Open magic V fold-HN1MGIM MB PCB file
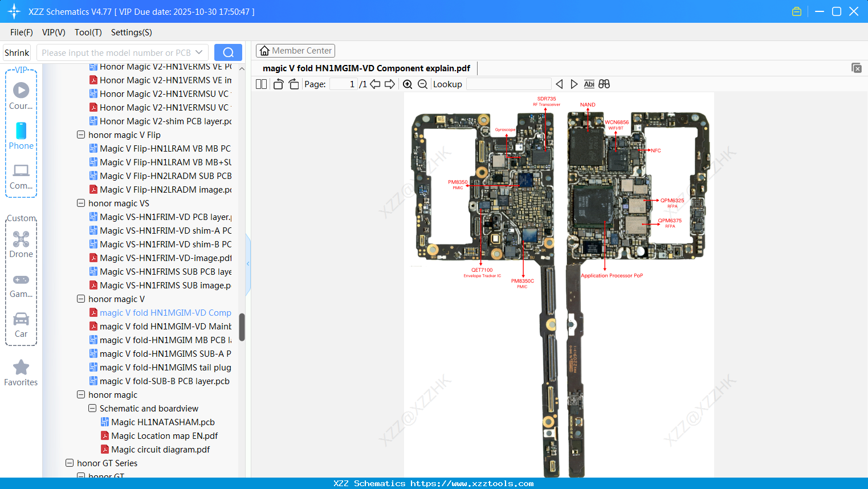 coord(160,340)
